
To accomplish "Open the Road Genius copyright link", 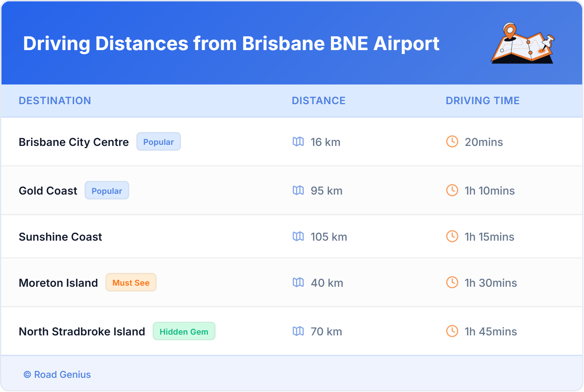I will point(57,375).
